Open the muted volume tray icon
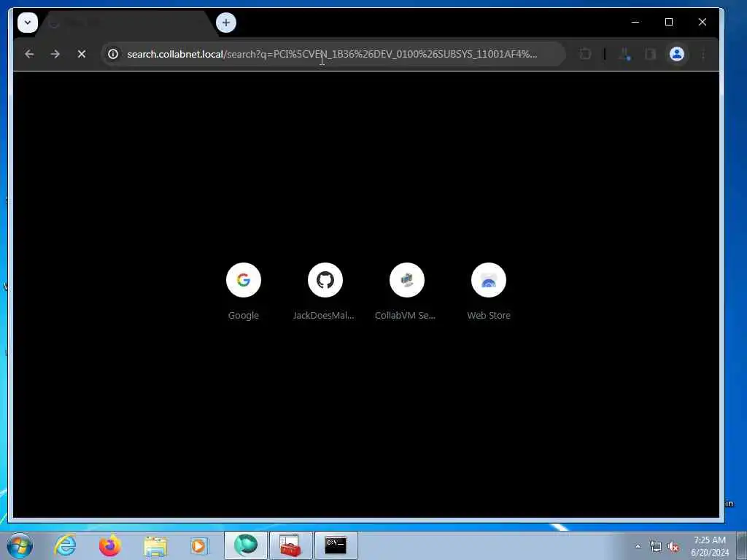 pos(673,547)
